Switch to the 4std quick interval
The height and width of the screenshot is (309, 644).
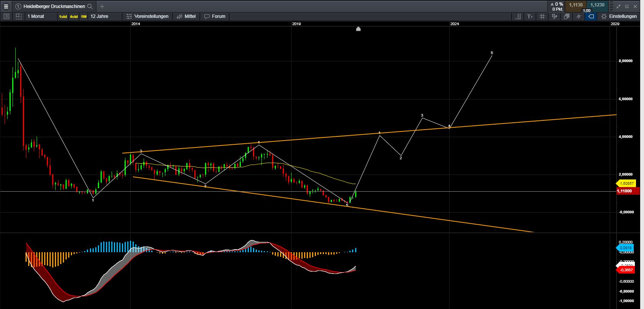(x=74, y=16)
